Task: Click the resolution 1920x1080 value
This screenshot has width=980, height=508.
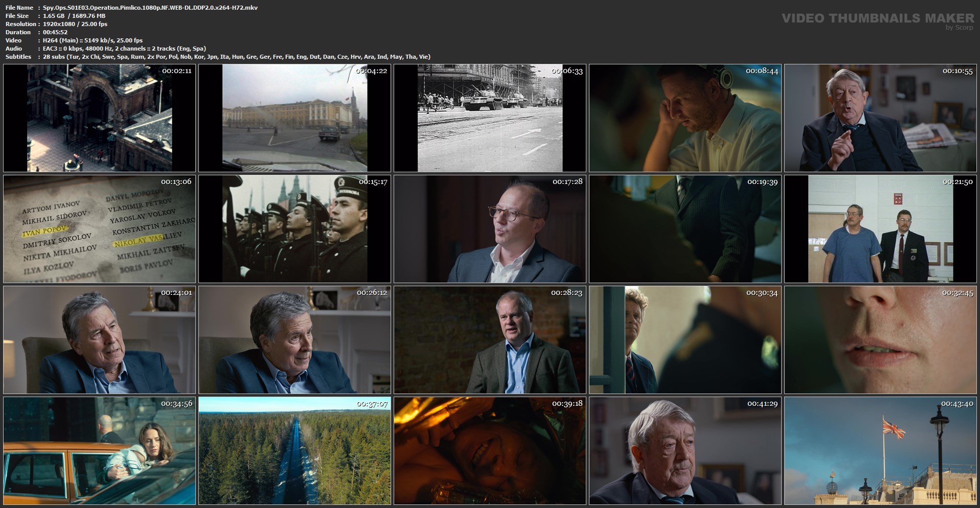Action: pos(75,24)
